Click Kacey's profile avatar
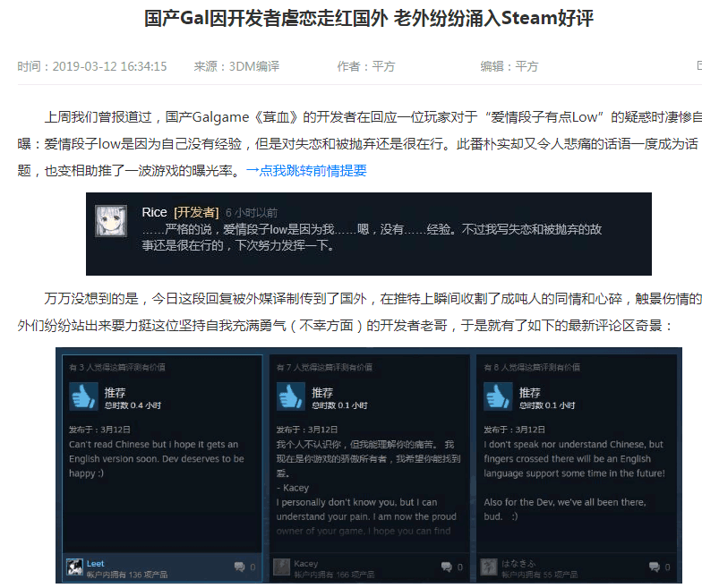702x588 pixels. 281,567
